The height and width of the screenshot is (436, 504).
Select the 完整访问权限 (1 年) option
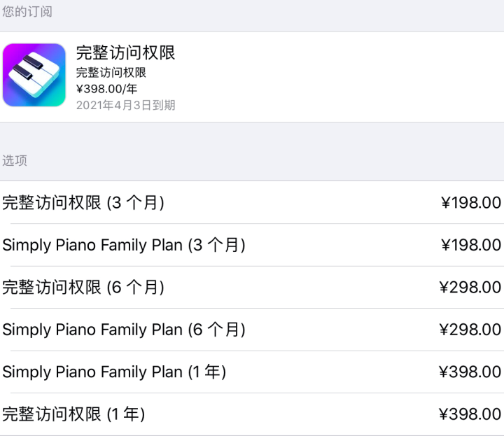click(73, 414)
